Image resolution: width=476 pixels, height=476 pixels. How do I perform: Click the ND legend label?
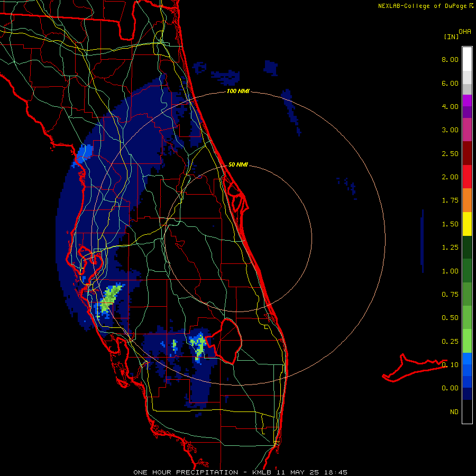click(x=454, y=412)
